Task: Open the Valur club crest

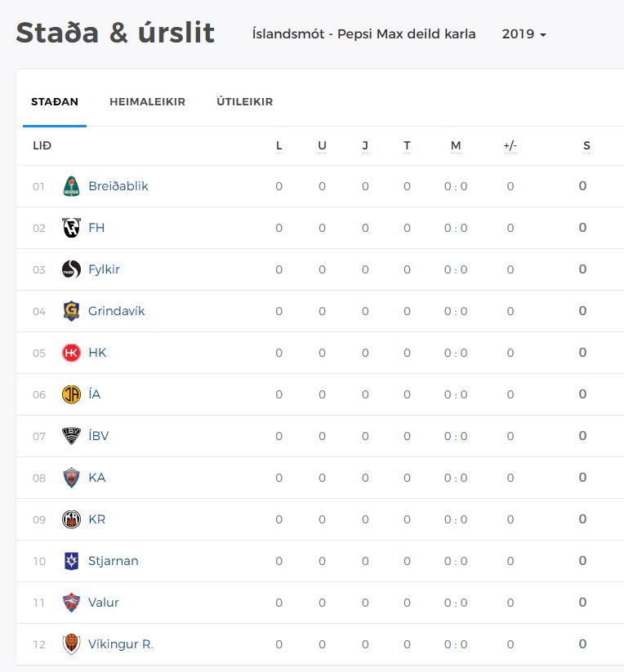Action: click(x=71, y=603)
